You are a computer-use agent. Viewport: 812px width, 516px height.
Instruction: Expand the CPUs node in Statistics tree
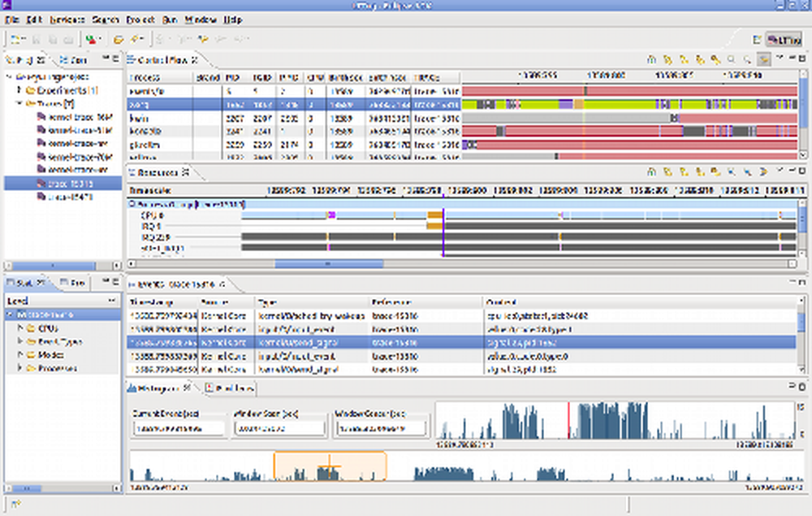click(x=19, y=328)
